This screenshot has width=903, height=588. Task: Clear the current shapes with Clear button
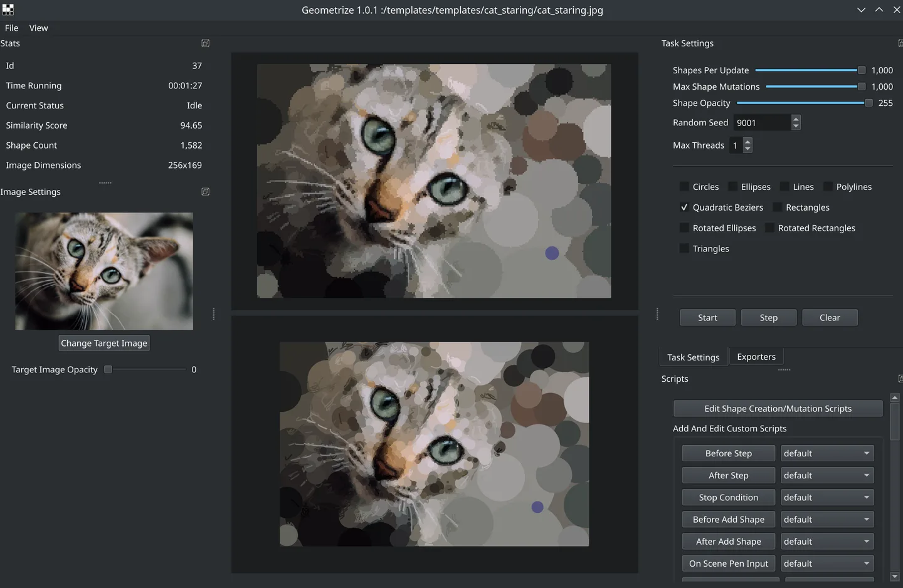(x=830, y=318)
